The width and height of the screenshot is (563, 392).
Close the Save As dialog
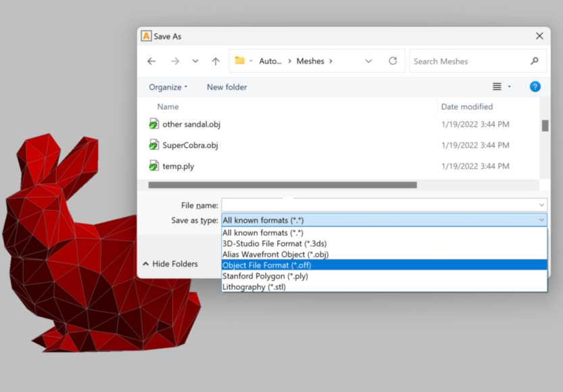(539, 36)
